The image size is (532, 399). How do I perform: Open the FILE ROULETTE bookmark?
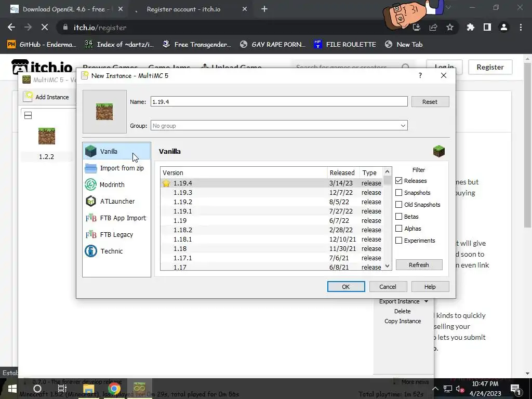pos(345,45)
